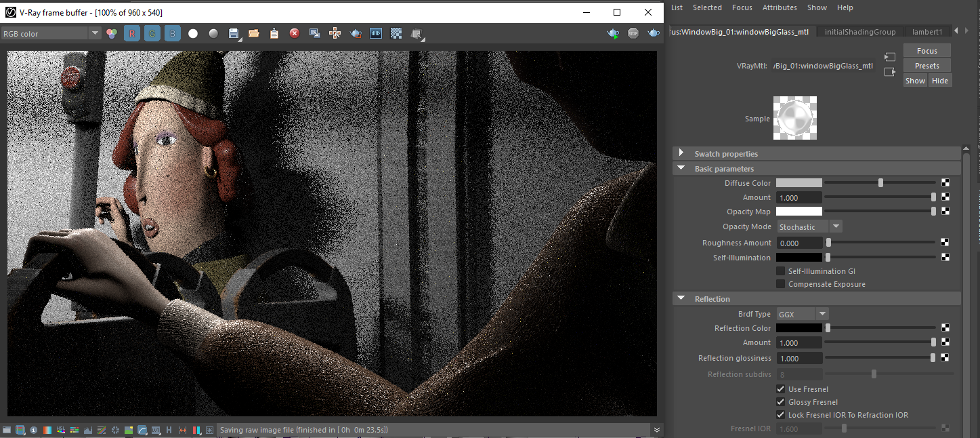
Task: Switch to monochromatic mode gray sphere
Action: click(x=213, y=33)
